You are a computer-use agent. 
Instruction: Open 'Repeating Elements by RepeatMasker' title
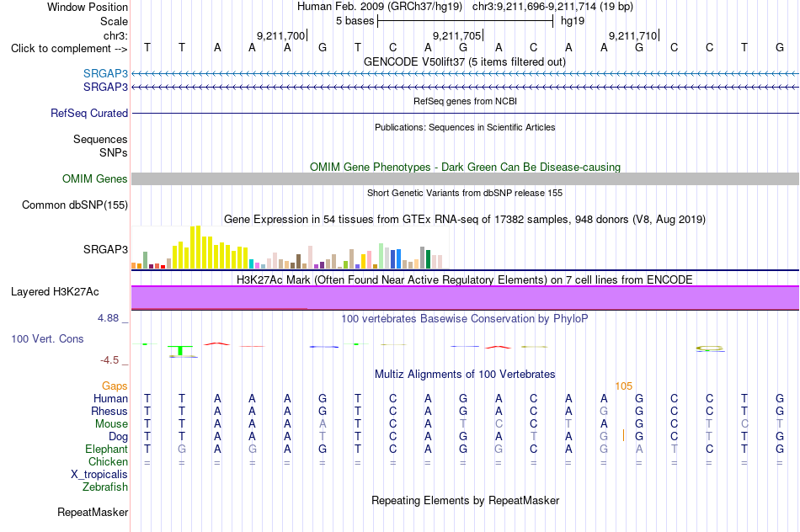(465, 500)
